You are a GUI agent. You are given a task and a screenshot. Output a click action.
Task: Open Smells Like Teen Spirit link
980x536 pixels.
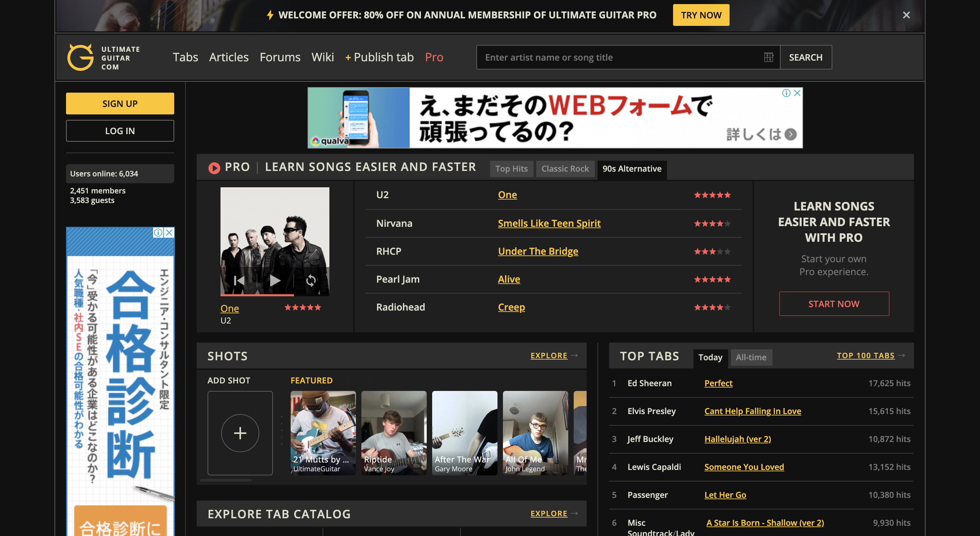(x=549, y=223)
